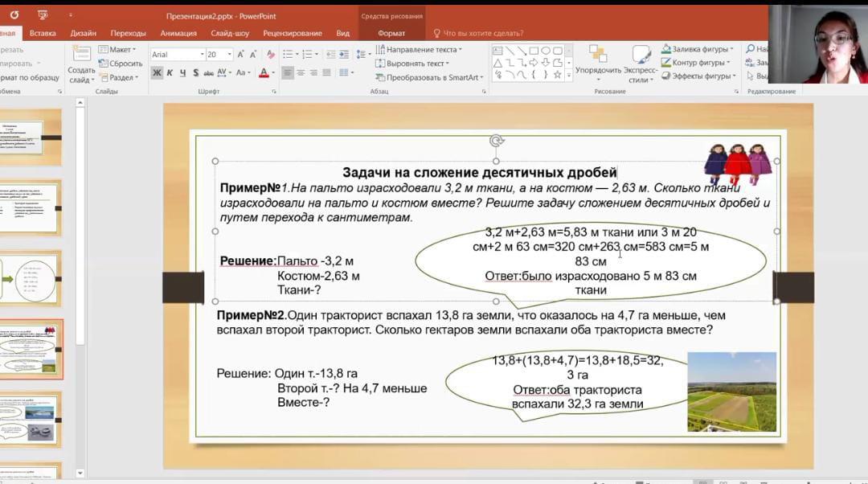Image resolution: width=868 pixels, height=484 pixels.
Task: Switch to the Вставка tab
Action: click(43, 33)
